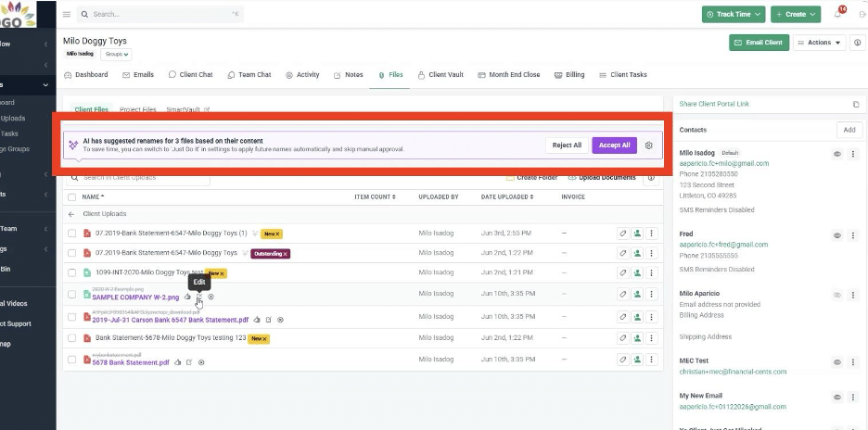868x430 pixels.
Task: Open the AI rename settings gear
Action: 649,145
